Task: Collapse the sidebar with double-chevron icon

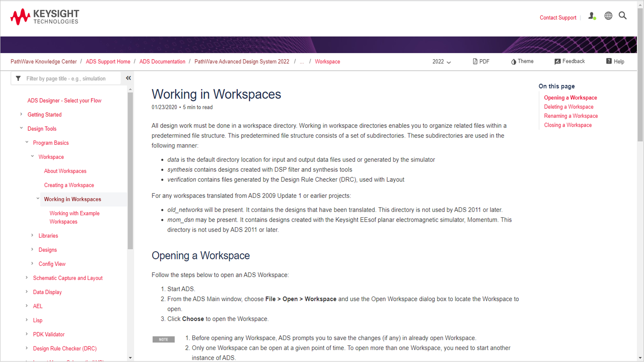Action: 128,78
